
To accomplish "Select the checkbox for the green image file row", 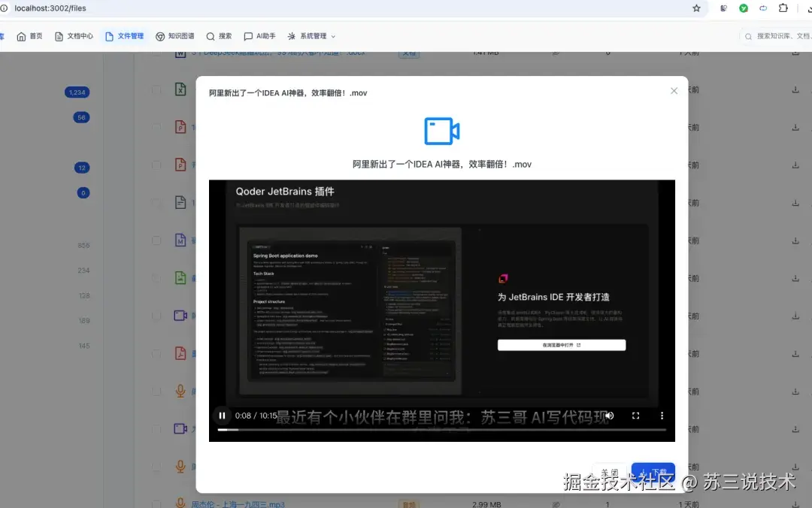I will click(156, 278).
